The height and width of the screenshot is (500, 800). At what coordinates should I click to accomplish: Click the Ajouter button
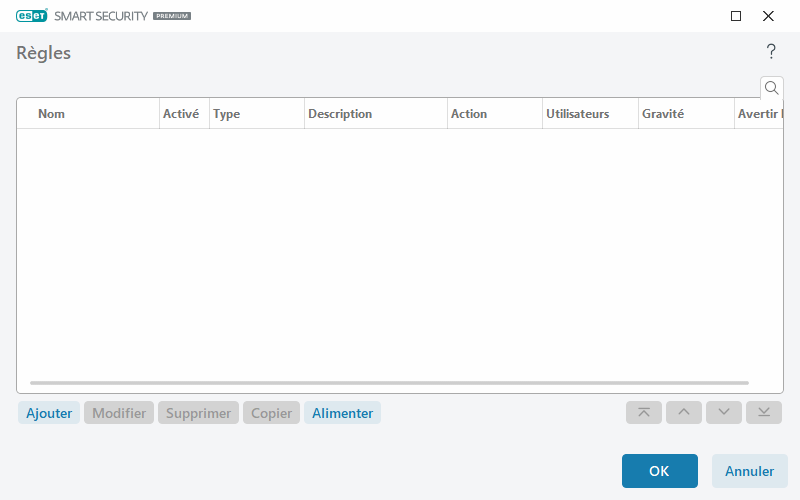click(x=49, y=413)
